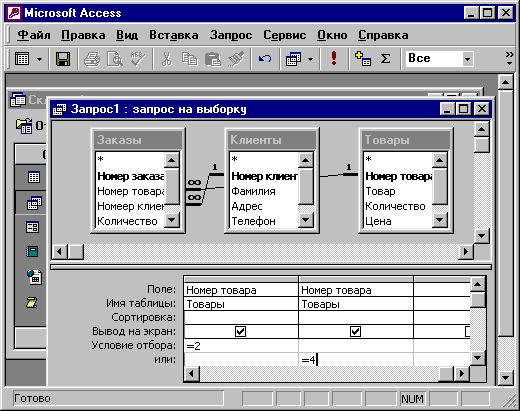520x411 pixels.
Task: Click the Microsoft Access key icon in the title bar
Action: tap(14, 13)
